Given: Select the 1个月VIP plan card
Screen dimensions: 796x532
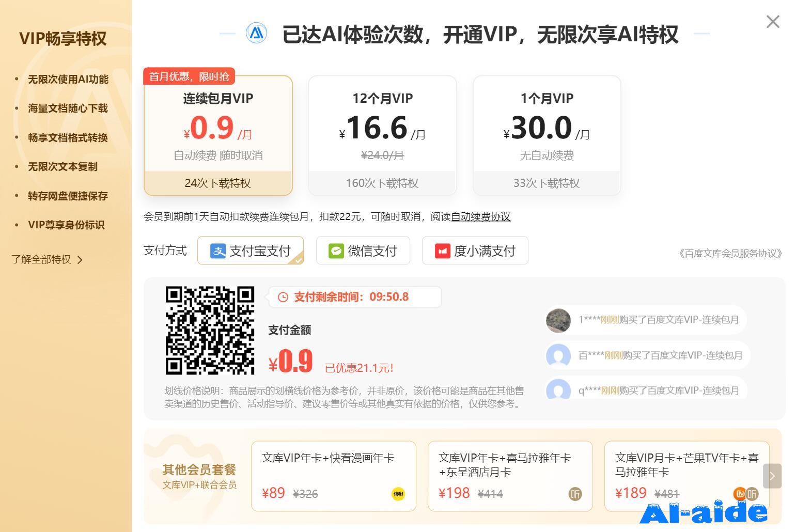Looking at the screenshot, I should click(x=547, y=135).
